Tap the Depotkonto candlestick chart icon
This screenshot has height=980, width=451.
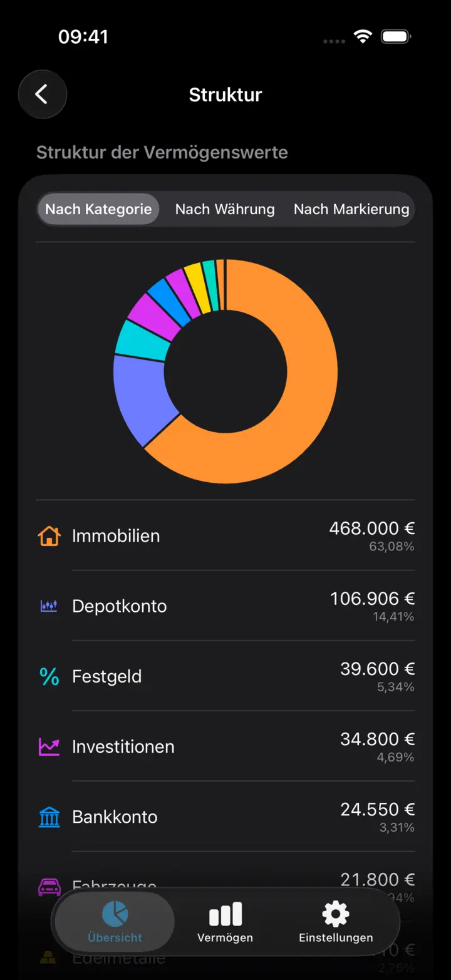click(x=49, y=606)
